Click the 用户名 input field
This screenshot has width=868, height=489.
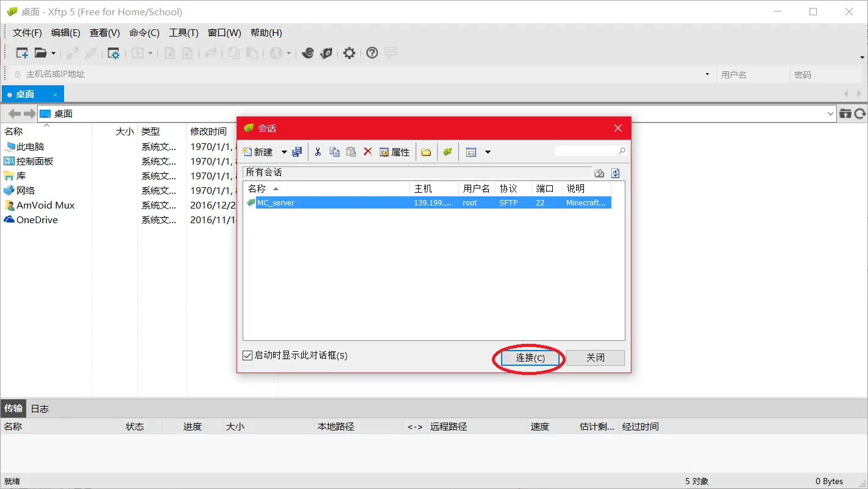pyautogui.click(x=753, y=74)
